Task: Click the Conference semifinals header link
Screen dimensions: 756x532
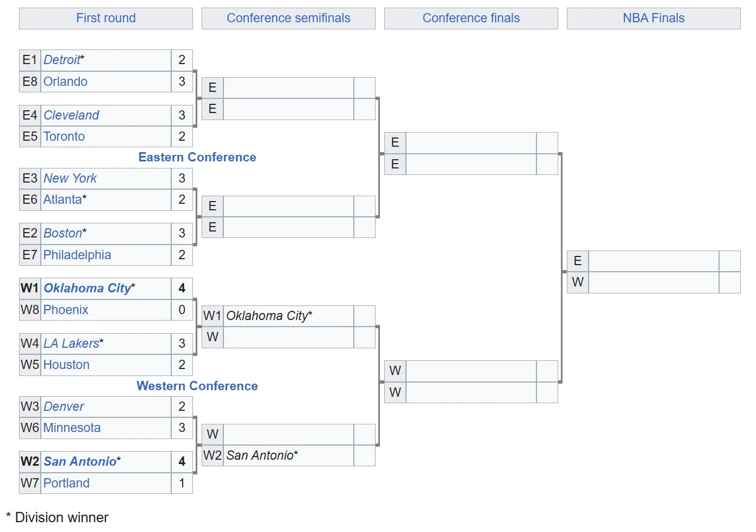Action: [x=288, y=18]
